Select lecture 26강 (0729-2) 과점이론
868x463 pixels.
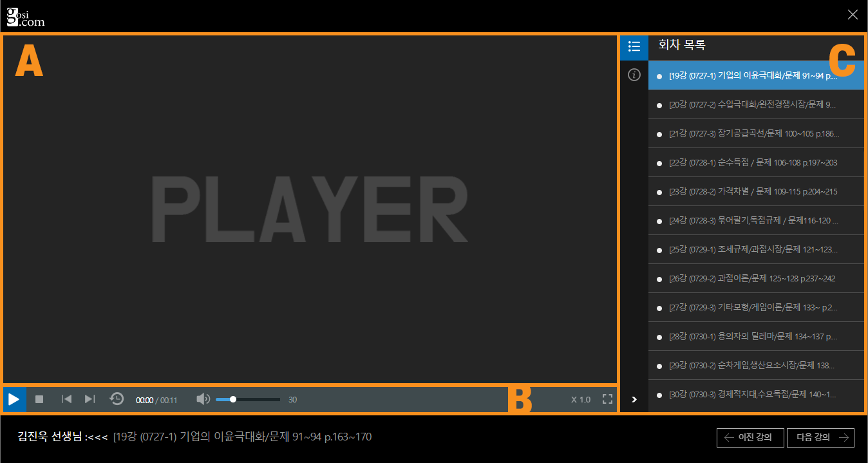[756, 278]
